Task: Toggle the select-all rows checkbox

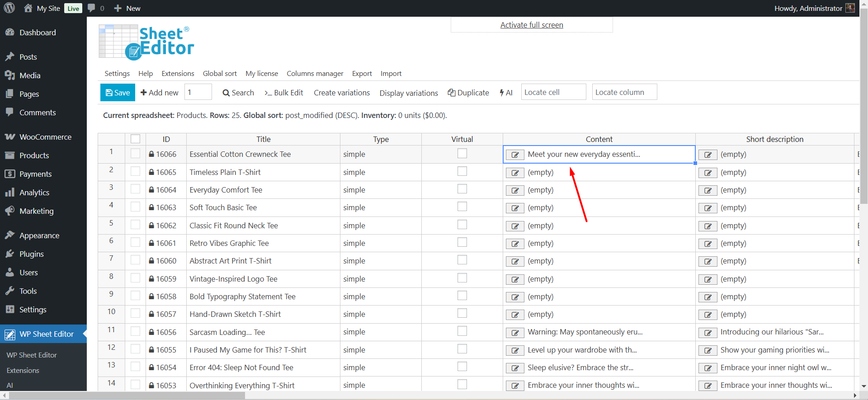Action: pos(135,139)
